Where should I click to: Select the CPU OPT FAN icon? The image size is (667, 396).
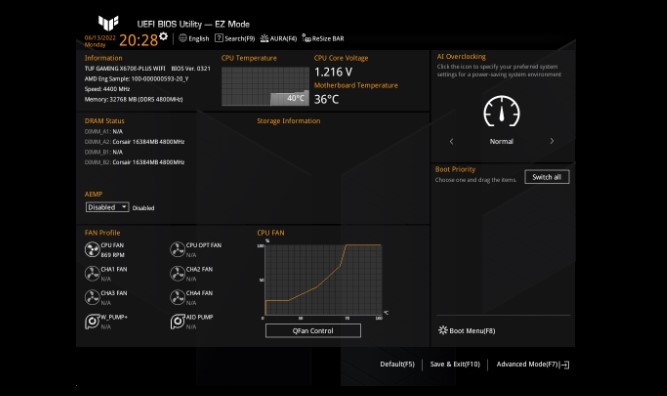[x=177, y=250]
